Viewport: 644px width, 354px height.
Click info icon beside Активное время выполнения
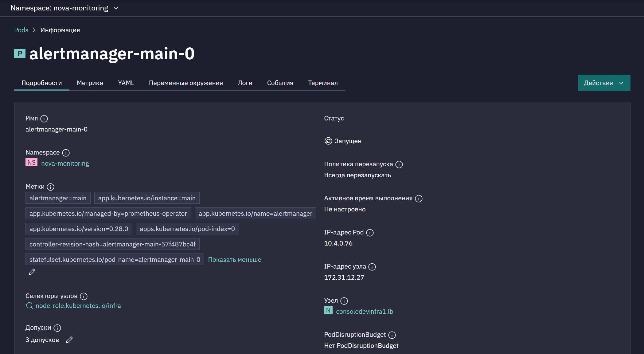coord(419,199)
